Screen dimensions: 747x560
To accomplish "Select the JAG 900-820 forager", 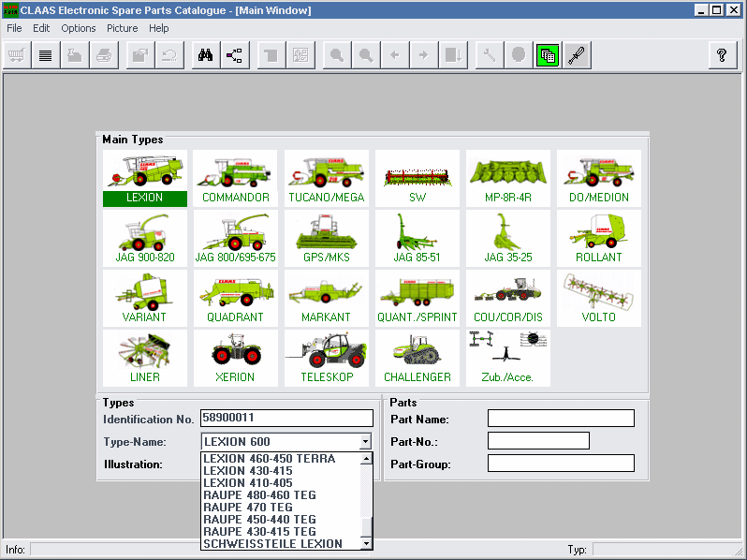I will (x=145, y=238).
